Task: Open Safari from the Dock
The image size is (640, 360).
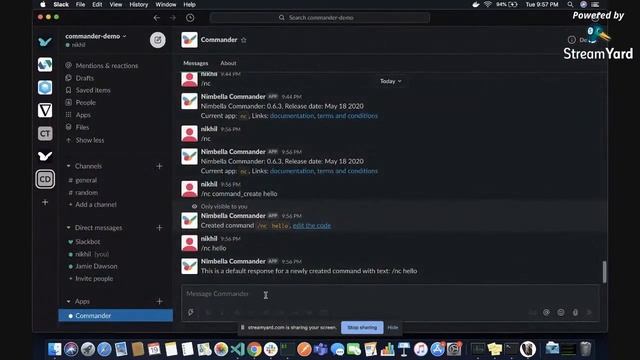Action: (x=104, y=349)
